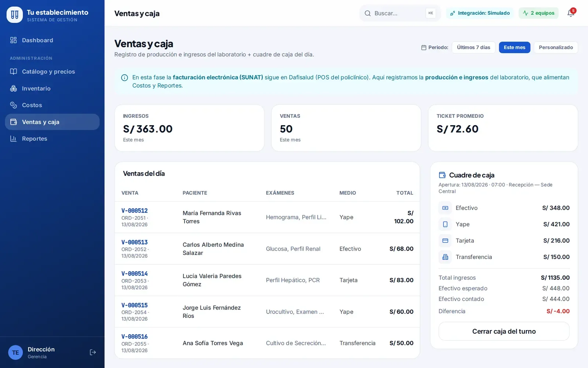
Task: Open sale V-000512
Action: [135, 211]
